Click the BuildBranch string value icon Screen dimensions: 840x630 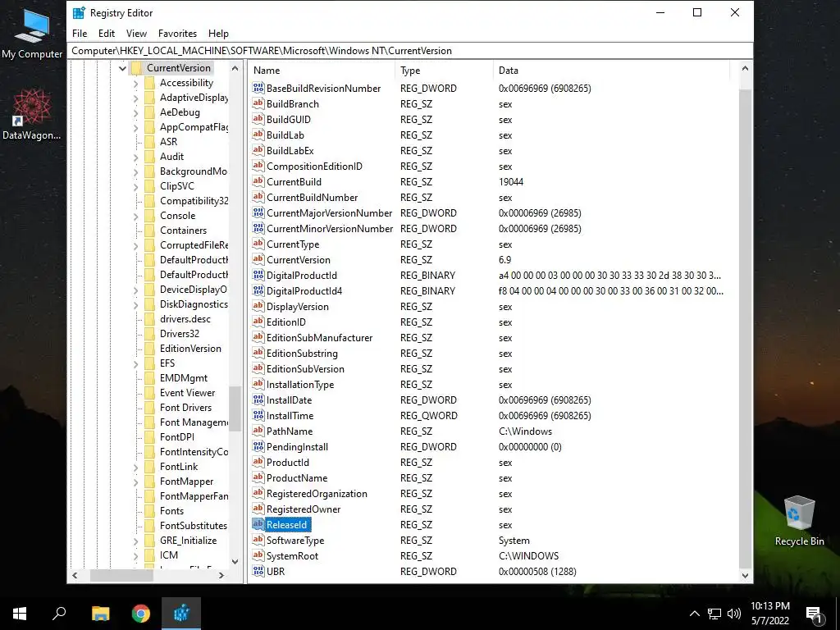(x=258, y=104)
